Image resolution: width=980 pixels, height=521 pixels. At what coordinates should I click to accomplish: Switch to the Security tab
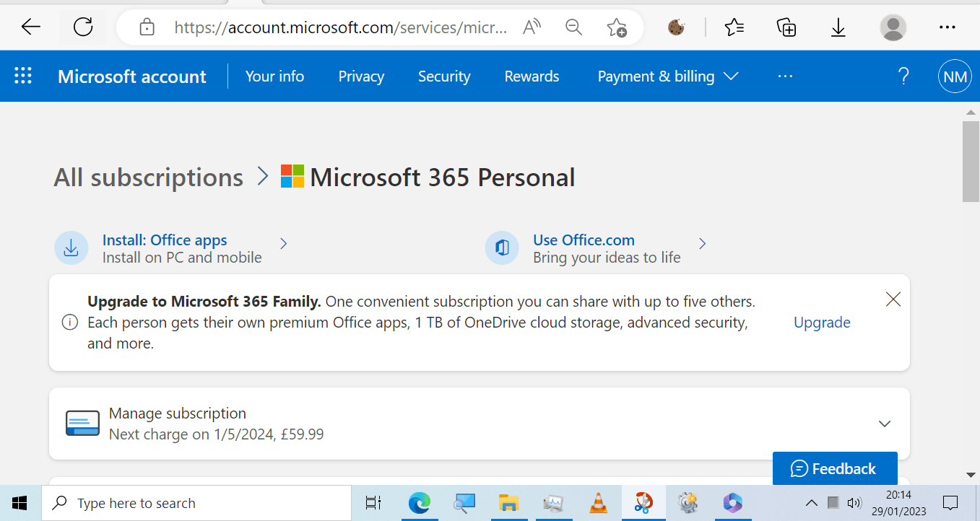pyautogui.click(x=444, y=76)
